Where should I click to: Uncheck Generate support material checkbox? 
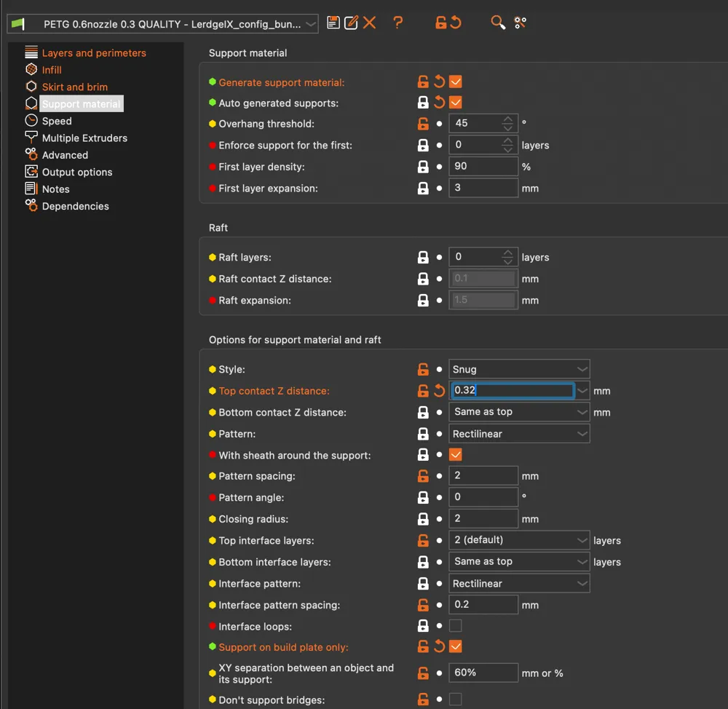point(456,82)
